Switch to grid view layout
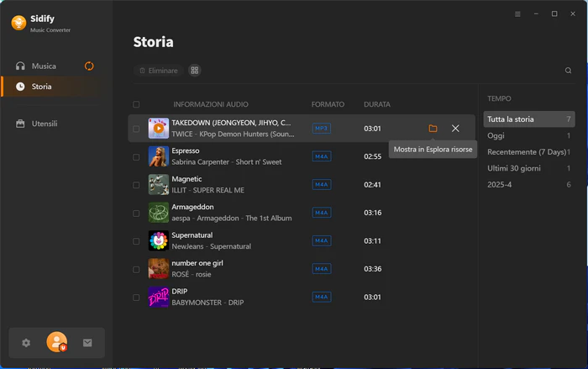 click(x=195, y=71)
